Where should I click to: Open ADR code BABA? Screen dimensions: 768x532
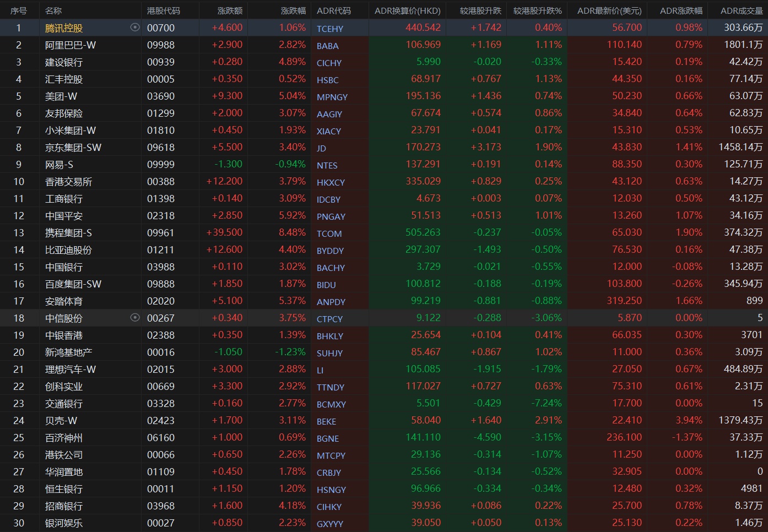327,46
